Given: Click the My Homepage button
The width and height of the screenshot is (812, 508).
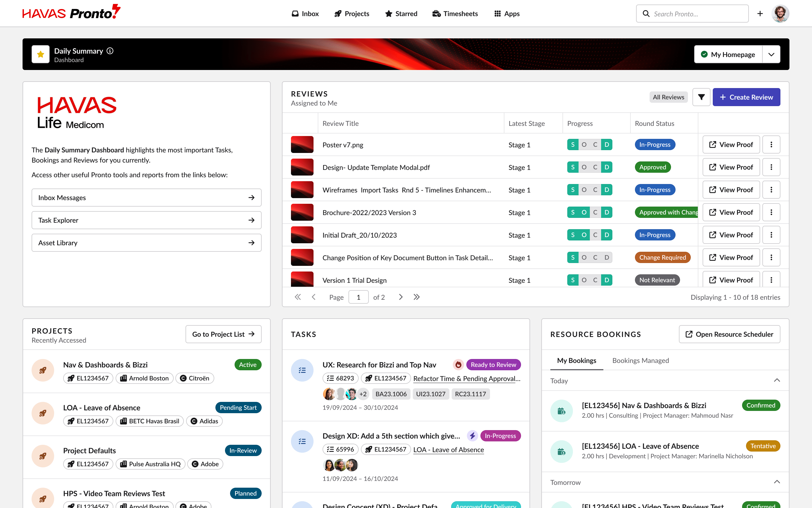Looking at the screenshot, I should 728,54.
